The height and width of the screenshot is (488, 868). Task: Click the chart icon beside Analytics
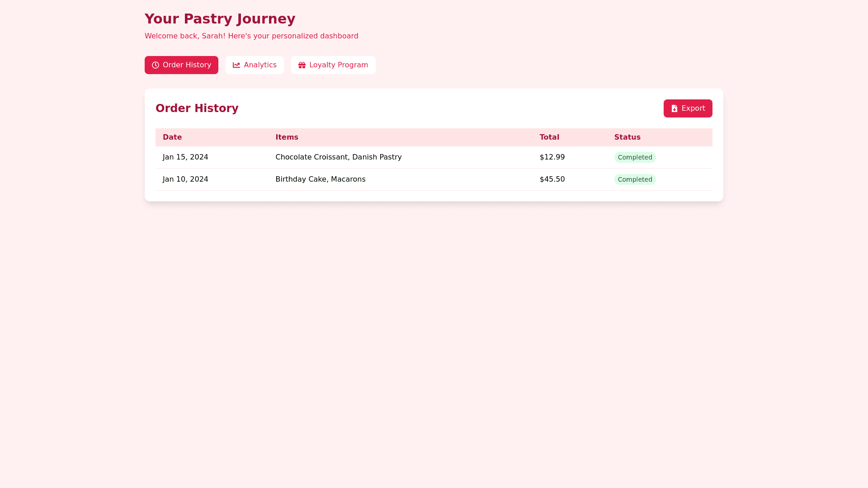pyautogui.click(x=236, y=65)
